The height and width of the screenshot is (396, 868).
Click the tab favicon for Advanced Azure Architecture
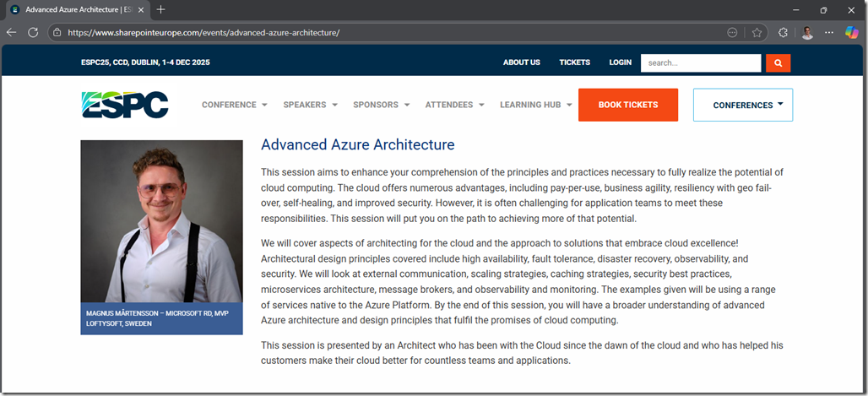coord(15,9)
